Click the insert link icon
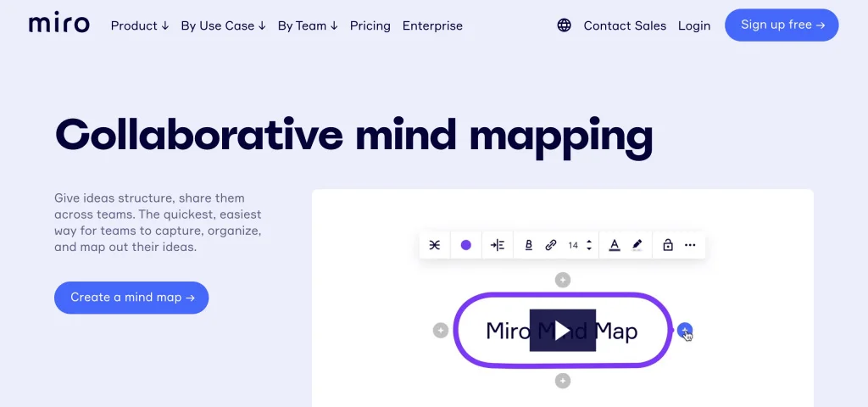 pos(550,245)
